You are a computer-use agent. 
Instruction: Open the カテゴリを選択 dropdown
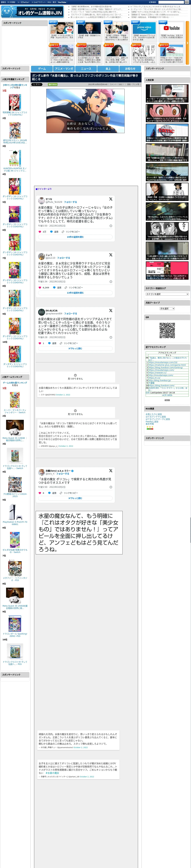coord(167,294)
